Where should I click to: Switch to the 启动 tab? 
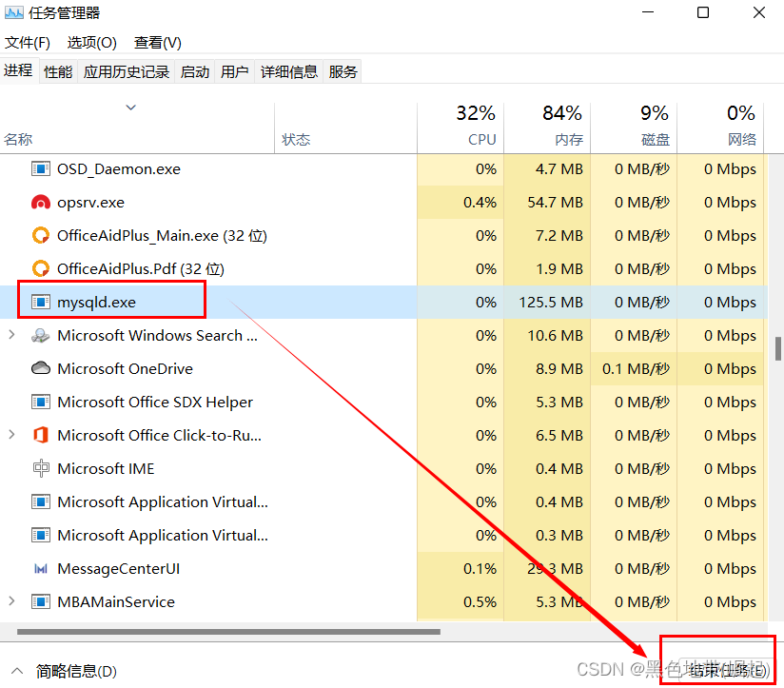click(195, 72)
